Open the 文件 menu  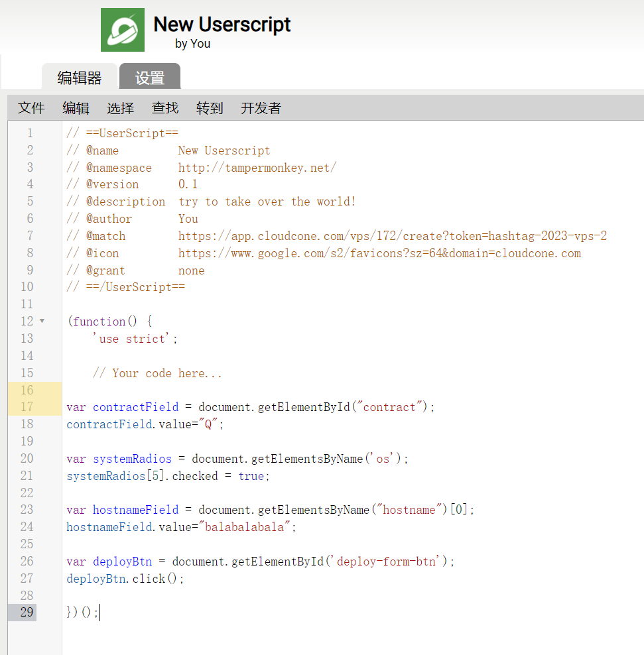[x=31, y=108]
